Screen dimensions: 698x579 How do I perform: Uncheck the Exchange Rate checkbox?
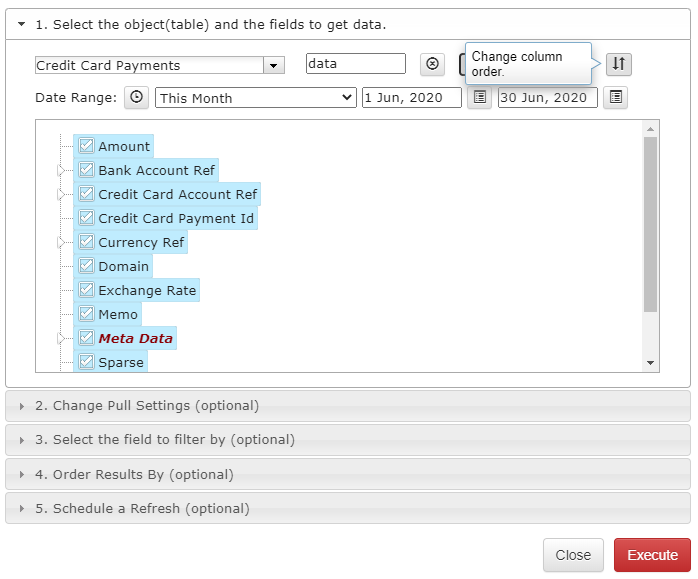pyautogui.click(x=86, y=290)
